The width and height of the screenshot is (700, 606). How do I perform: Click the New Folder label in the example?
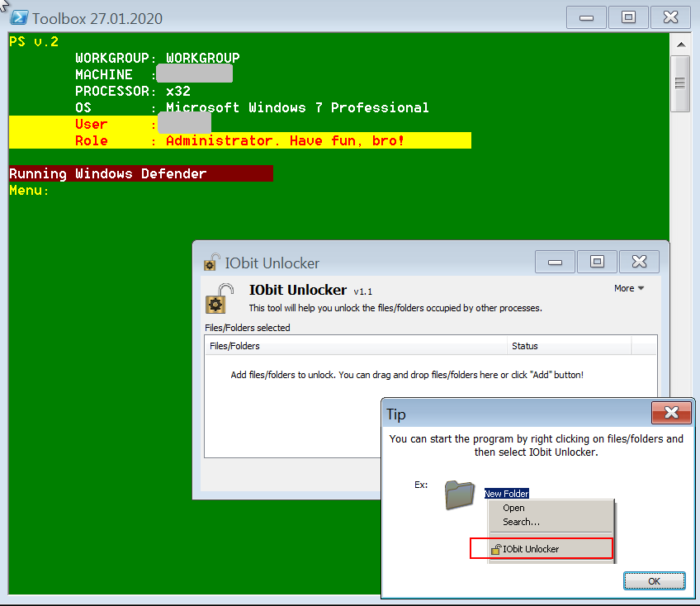coord(507,494)
